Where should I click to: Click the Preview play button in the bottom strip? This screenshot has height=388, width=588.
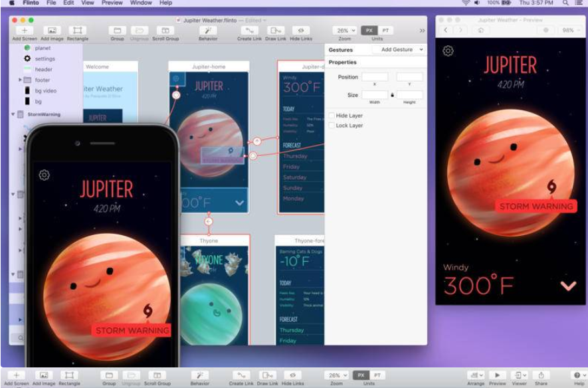497,375
